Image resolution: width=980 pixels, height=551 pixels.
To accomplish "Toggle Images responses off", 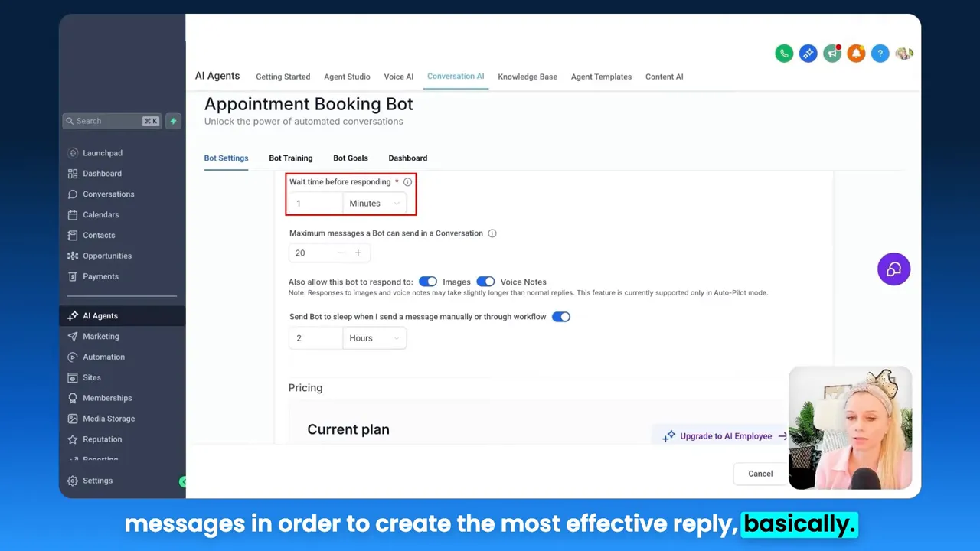I will pos(428,282).
